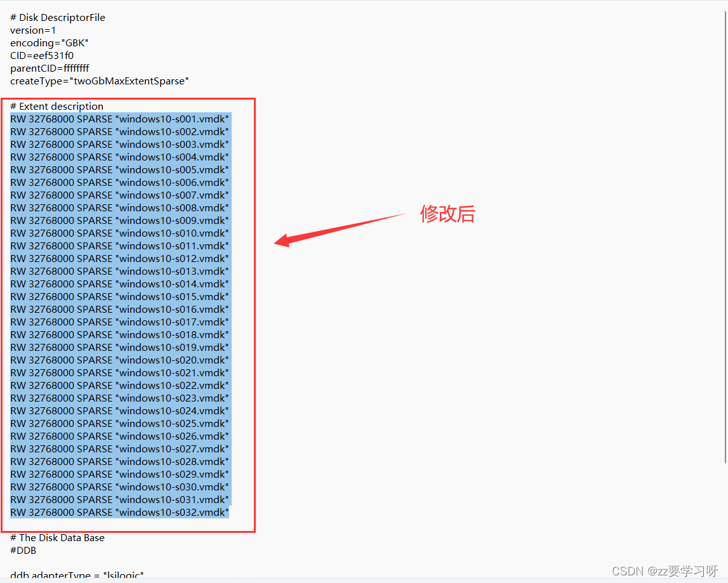Click the CID=eef531f0 line
This screenshot has width=728, height=583.
pos(42,56)
